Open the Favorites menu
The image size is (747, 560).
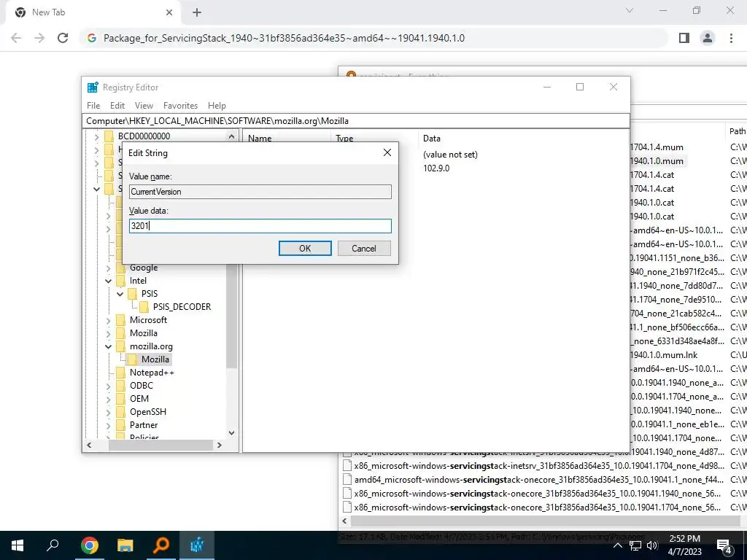(181, 105)
